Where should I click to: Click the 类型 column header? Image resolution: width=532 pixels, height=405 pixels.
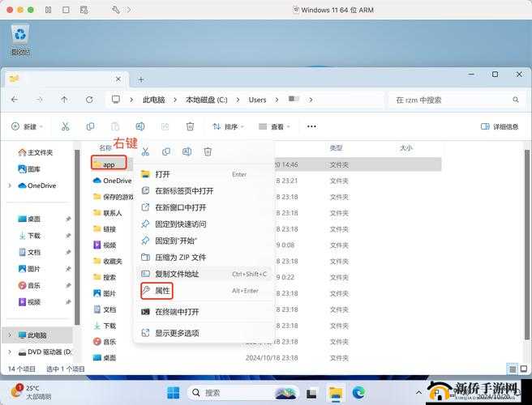336,147
